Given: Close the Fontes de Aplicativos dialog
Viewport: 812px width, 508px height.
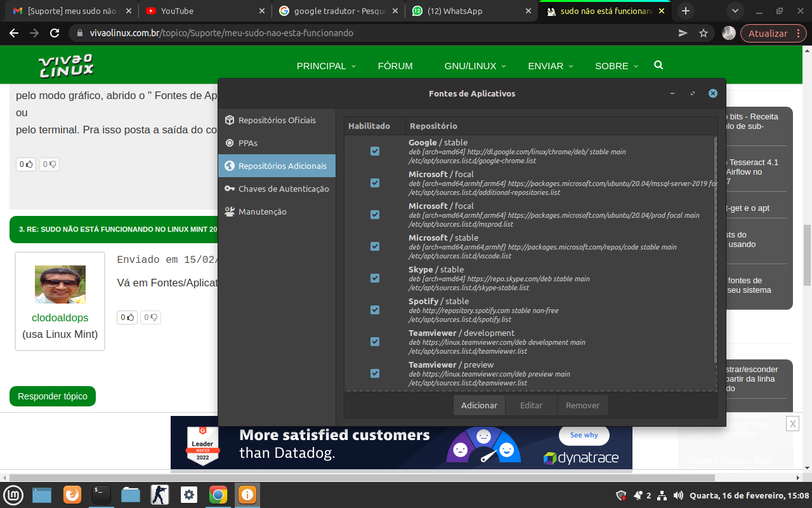Looking at the screenshot, I should pyautogui.click(x=713, y=93).
